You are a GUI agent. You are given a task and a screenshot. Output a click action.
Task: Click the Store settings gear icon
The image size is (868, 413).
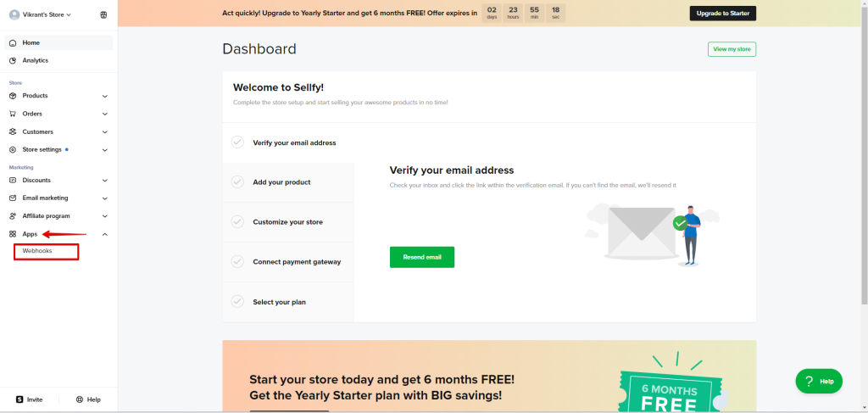point(13,149)
